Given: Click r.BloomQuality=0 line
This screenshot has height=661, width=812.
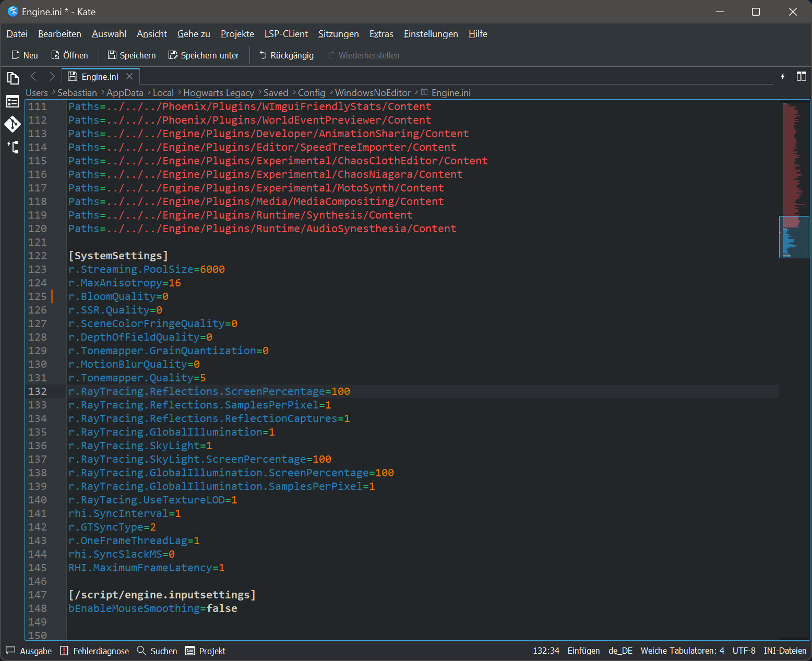Looking at the screenshot, I should coord(118,296).
